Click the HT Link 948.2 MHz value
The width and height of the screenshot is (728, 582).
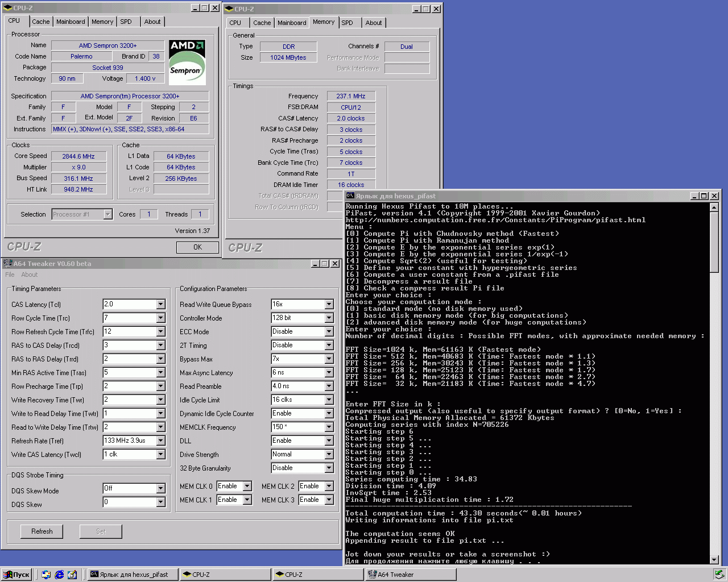pyautogui.click(x=79, y=189)
